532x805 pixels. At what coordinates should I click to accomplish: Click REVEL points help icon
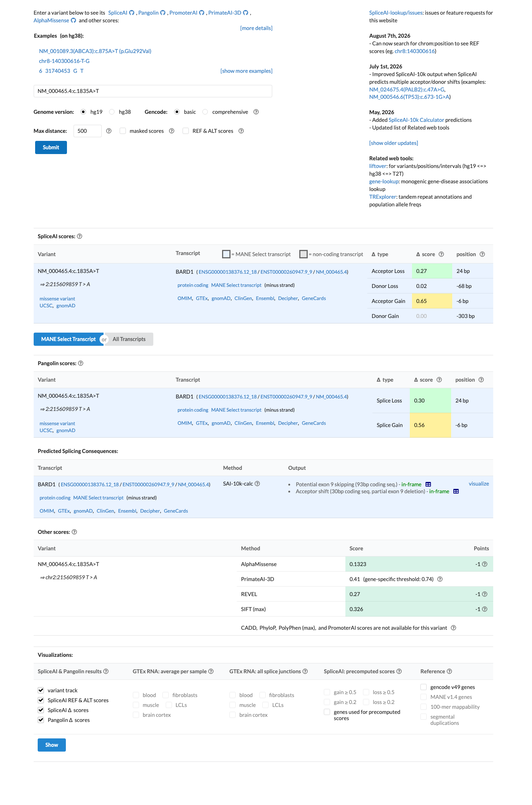click(485, 594)
